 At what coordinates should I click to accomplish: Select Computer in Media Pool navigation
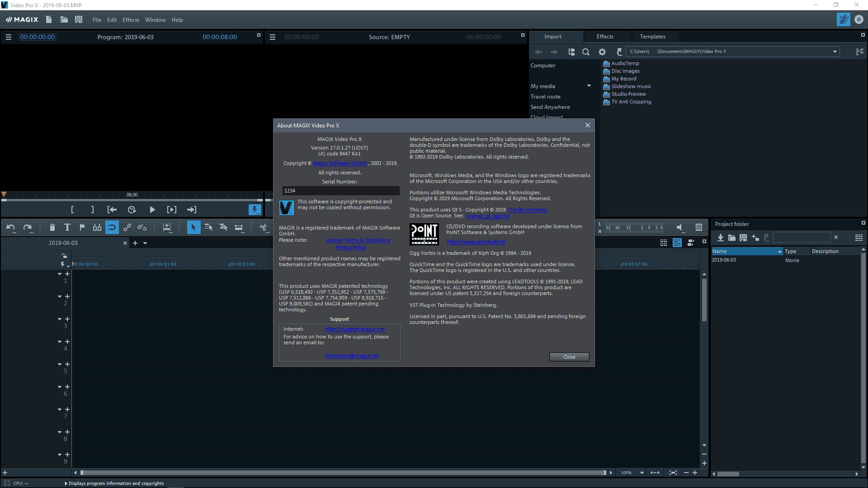point(543,66)
